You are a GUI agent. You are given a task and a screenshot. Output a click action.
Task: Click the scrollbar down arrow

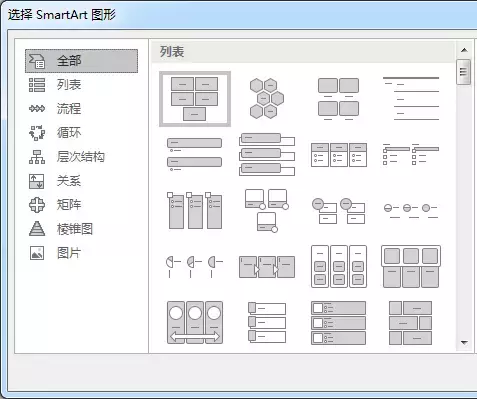(x=464, y=342)
